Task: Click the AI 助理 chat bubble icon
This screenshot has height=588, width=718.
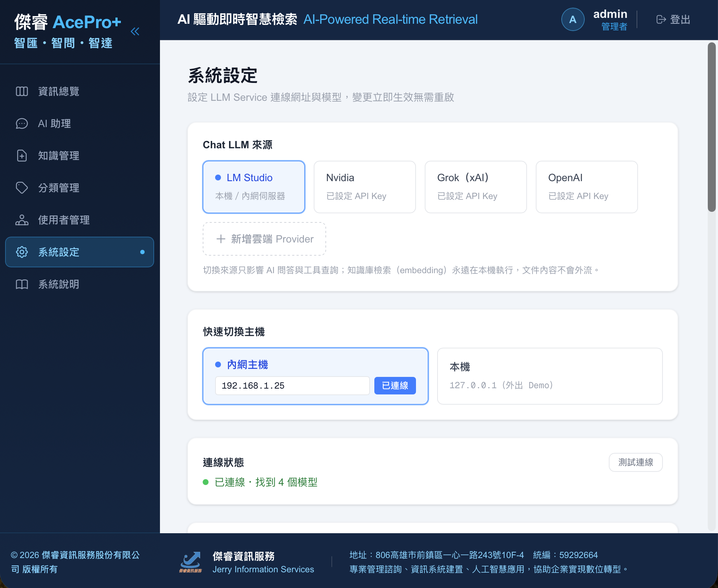Action: coord(22,123)
